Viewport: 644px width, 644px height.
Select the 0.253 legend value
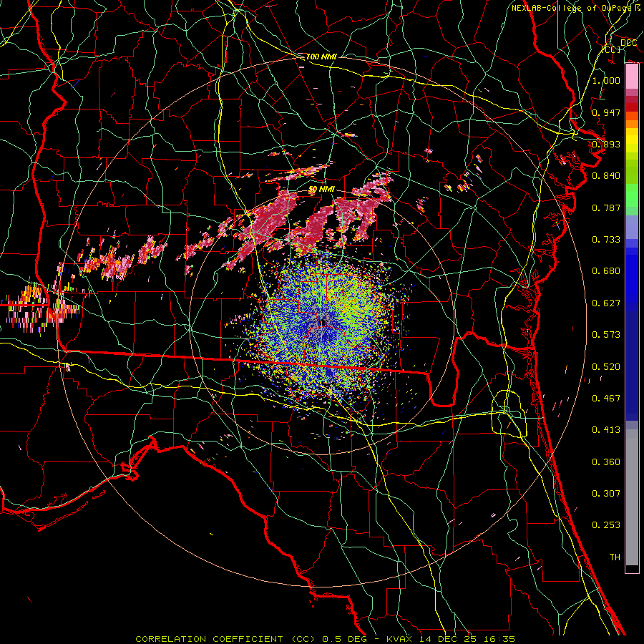pos(606,525)
